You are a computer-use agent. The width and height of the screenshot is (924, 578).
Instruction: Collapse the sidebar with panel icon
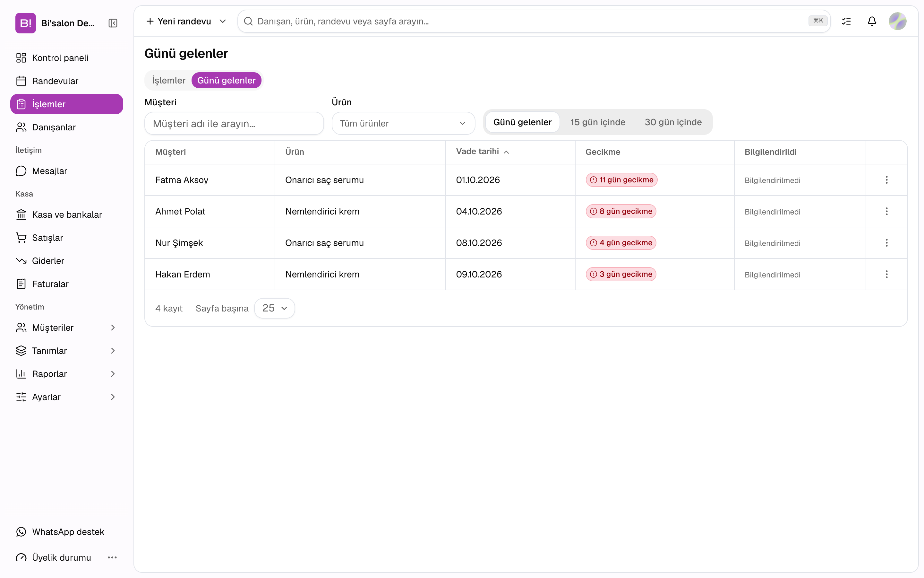[113, 23]
